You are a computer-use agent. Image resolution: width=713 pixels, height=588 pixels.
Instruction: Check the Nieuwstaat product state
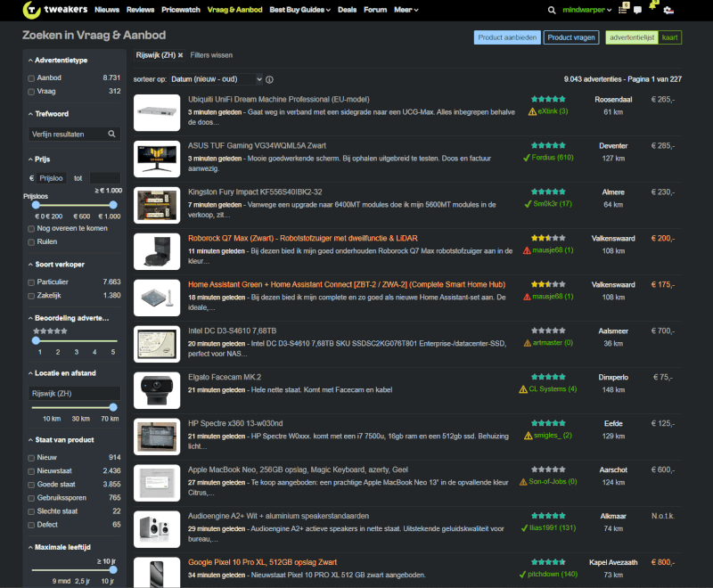click(x=31, y=471)
